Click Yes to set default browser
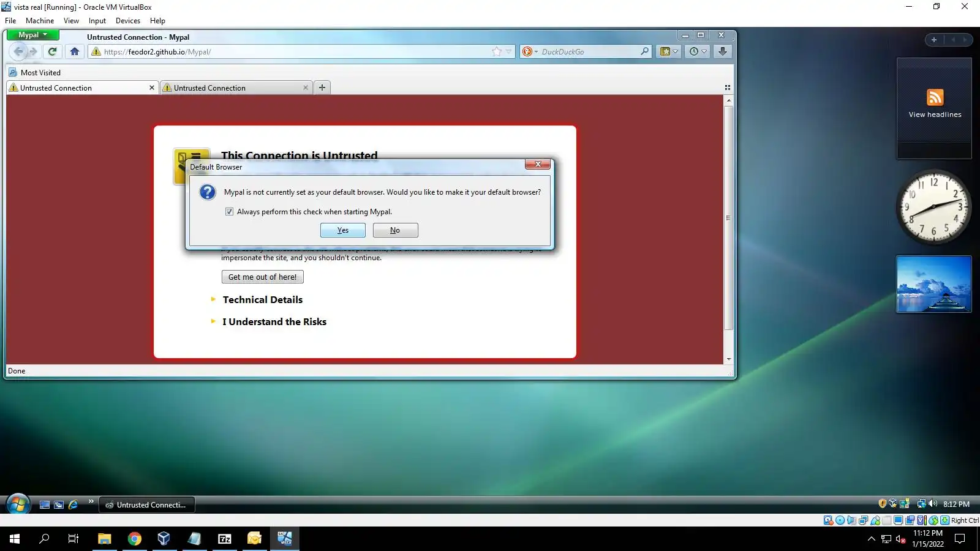980x551 pixels. point(343,230)
